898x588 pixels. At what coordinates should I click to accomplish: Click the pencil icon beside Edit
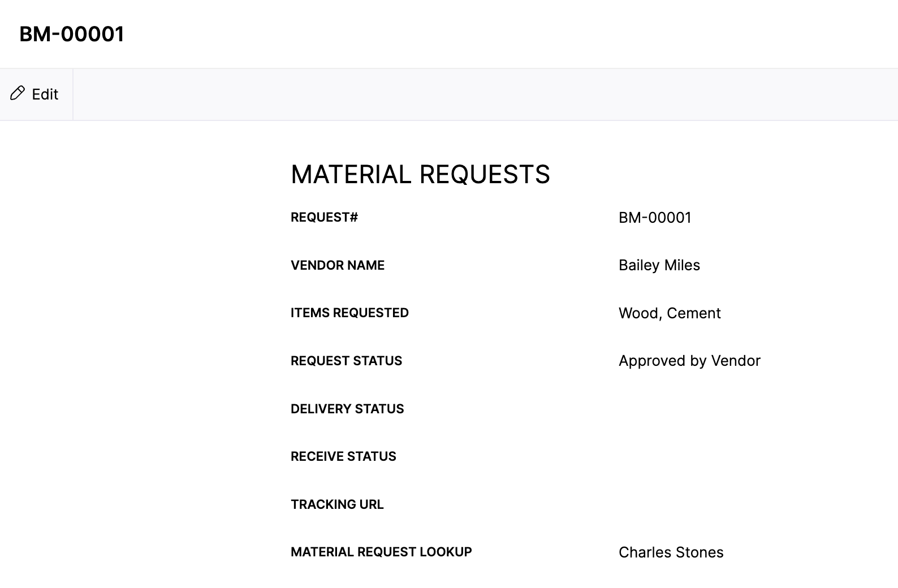(17, 93)
